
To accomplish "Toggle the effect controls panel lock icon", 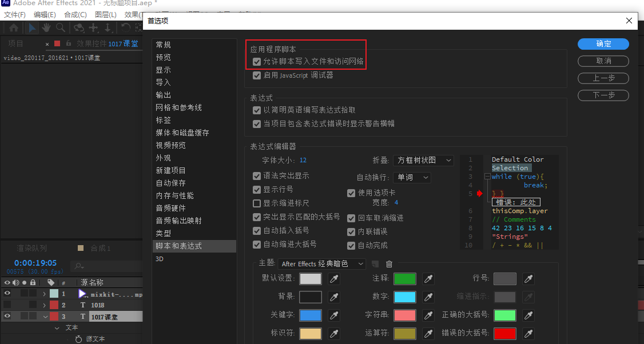I will click(69, 43).
